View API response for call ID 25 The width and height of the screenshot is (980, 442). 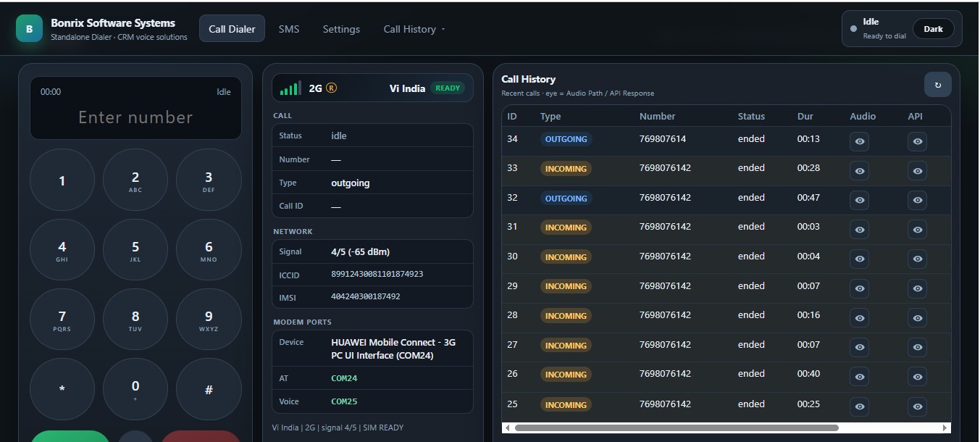917,406
